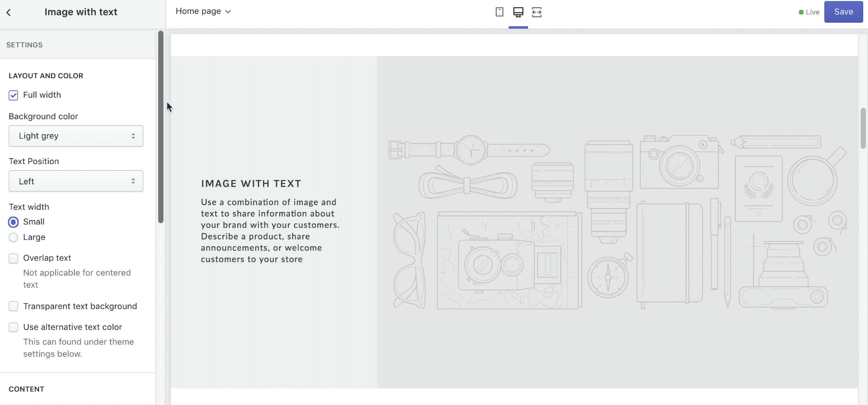Enable Use alternative text color checkbox
This screenshot has width=868, height=405.
click(14, 327)
